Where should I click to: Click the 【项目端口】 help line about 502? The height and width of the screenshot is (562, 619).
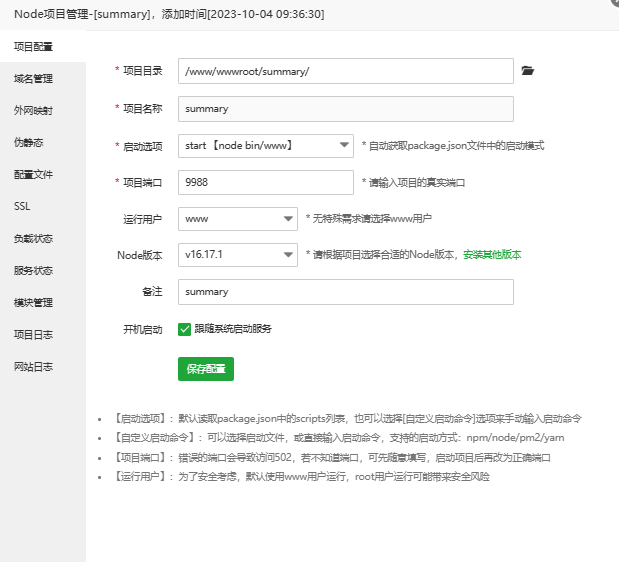pos(332,458)
